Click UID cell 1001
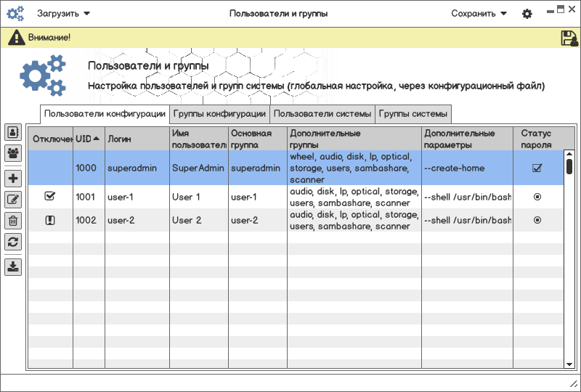The width and height of the screenshot is (581, 392). [89, 197]
